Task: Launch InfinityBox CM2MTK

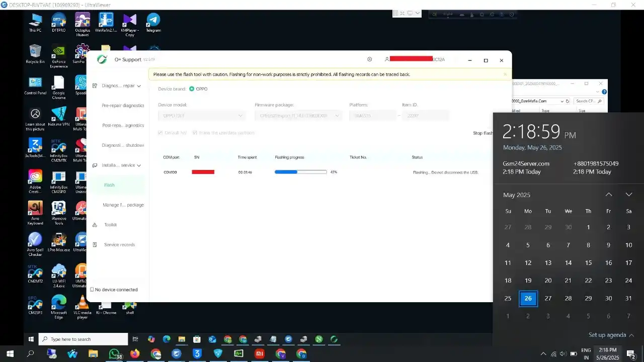Action: pos(58,150)
